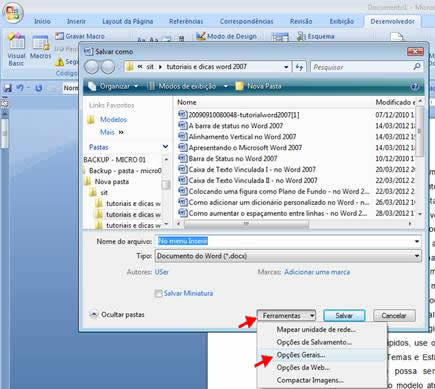This screenshot has width=435, height=389.
Task: Create a Nova Pasta
Action: (259, 86)
